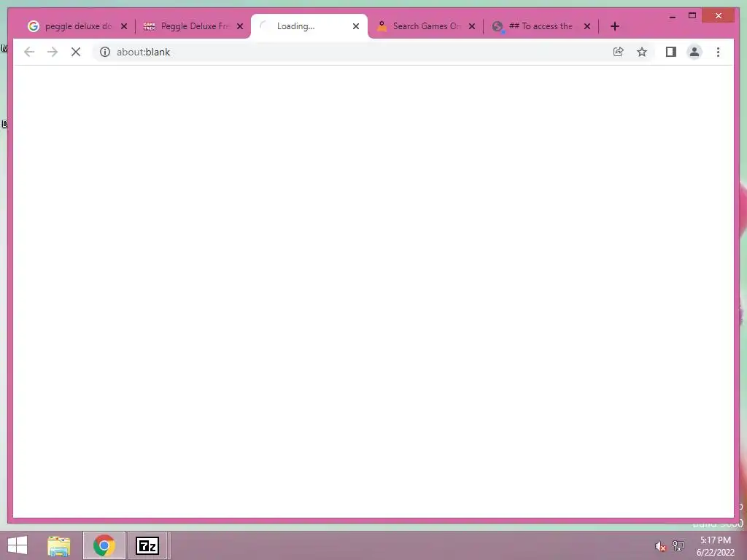Close the Chrome window
Viewport: 747px width, 560px height.
click(719, 16)
